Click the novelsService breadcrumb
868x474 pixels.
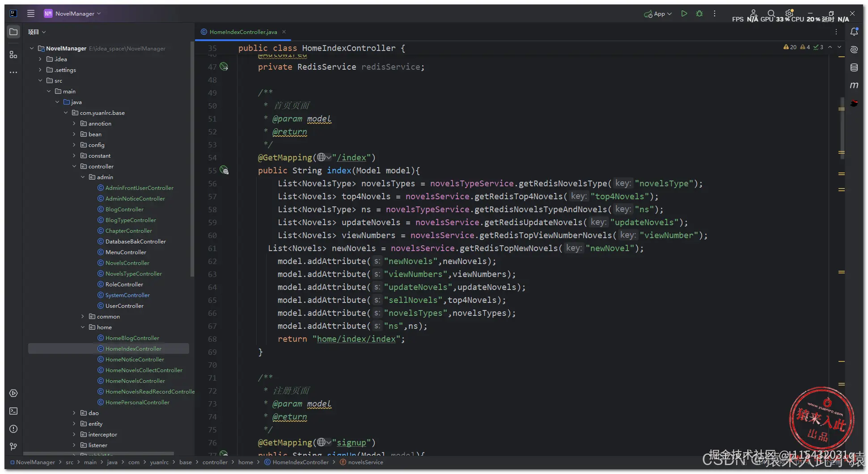[365, 462]
